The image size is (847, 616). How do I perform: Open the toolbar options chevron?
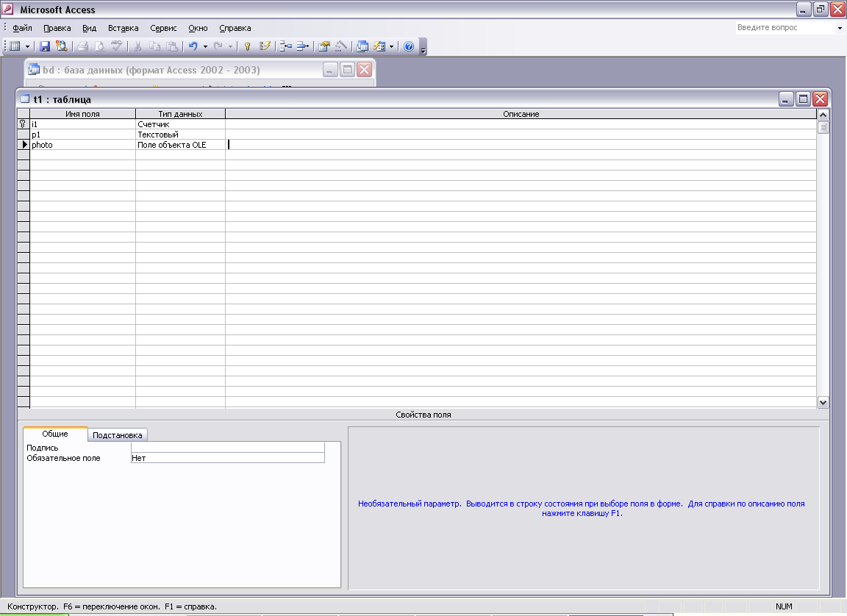point(423,47)
